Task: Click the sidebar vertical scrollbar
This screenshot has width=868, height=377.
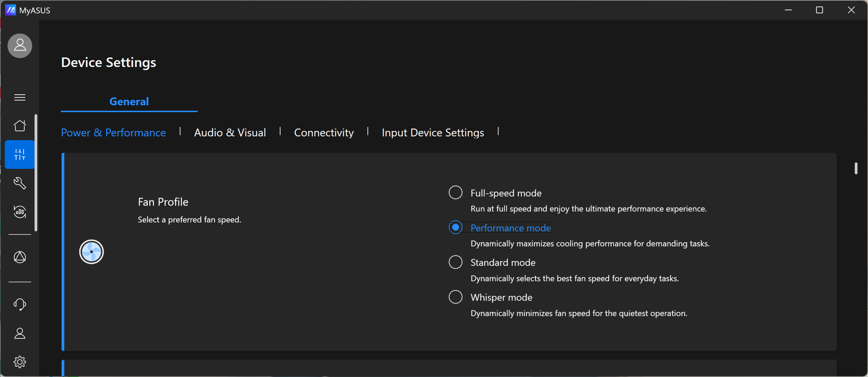Action: [x=36, y=173]
